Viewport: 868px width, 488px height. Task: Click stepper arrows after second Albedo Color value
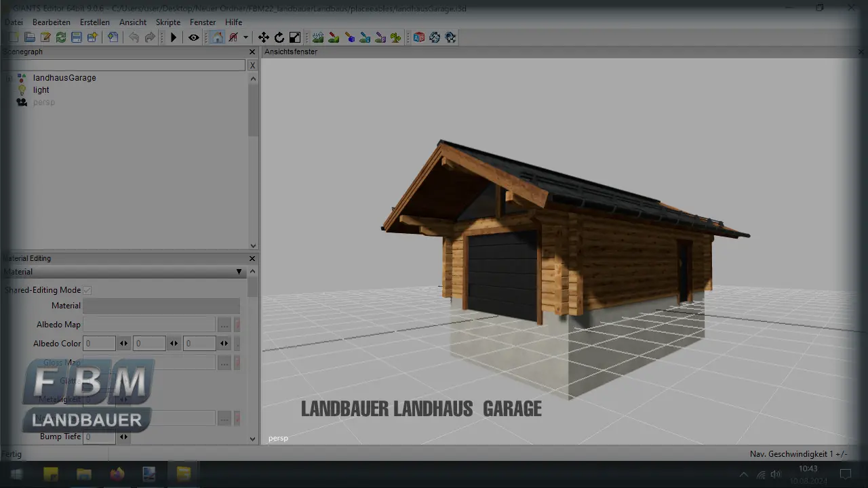(x=174, y=344)
